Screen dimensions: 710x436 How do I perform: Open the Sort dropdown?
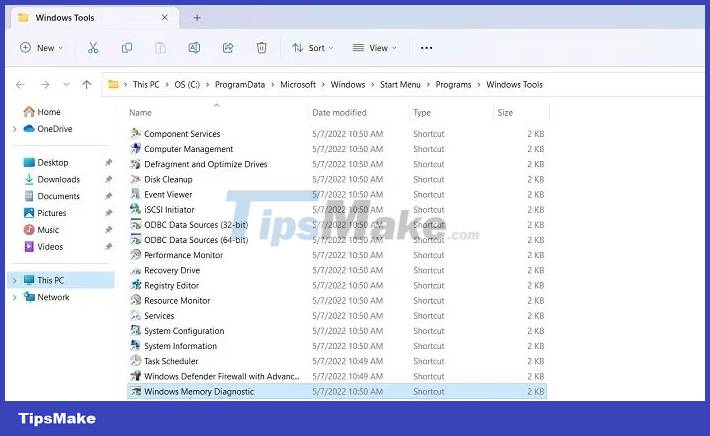[x=312, y=48]
